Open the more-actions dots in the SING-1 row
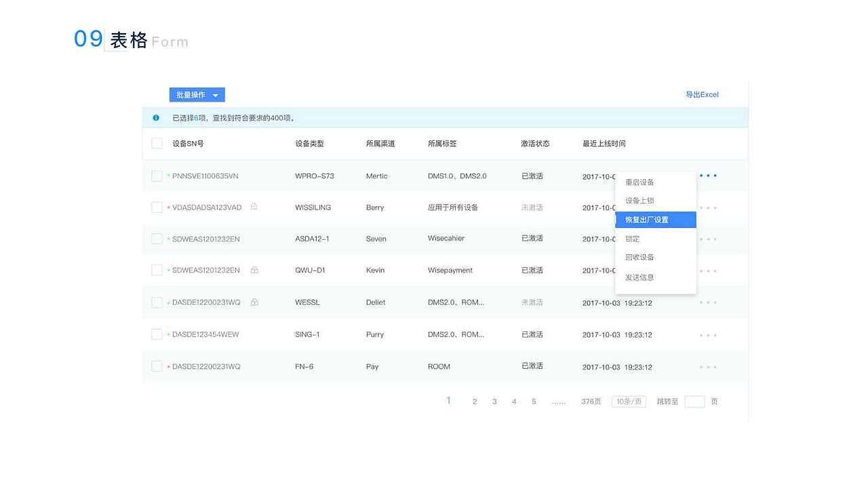The width and height of the screenshot is (868, 488). [708, 335]
